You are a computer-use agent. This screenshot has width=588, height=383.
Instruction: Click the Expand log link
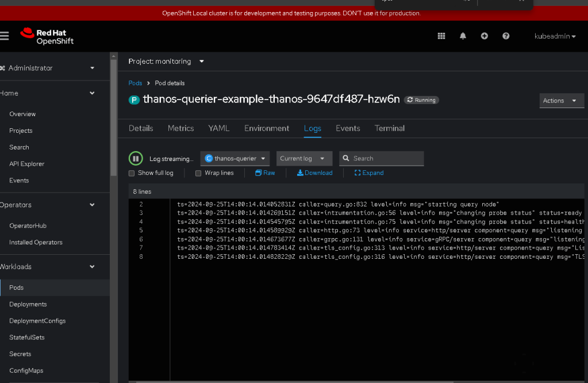tap(373, 173)
